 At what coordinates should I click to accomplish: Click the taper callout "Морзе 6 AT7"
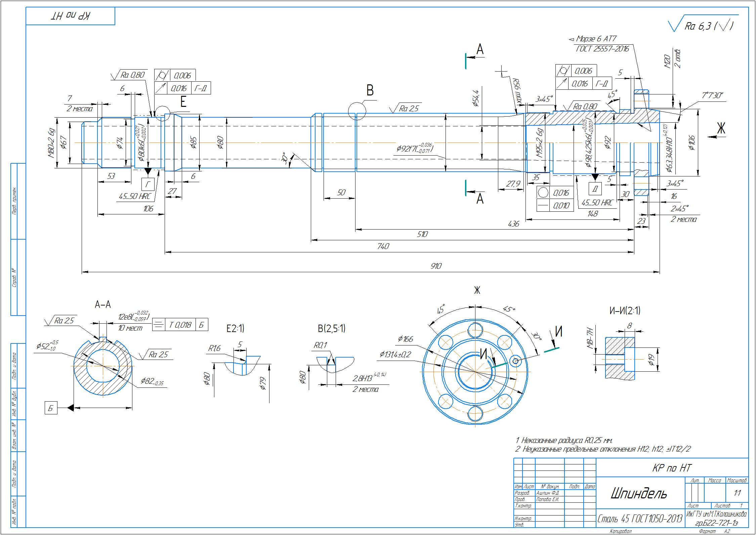pos(597,39)
